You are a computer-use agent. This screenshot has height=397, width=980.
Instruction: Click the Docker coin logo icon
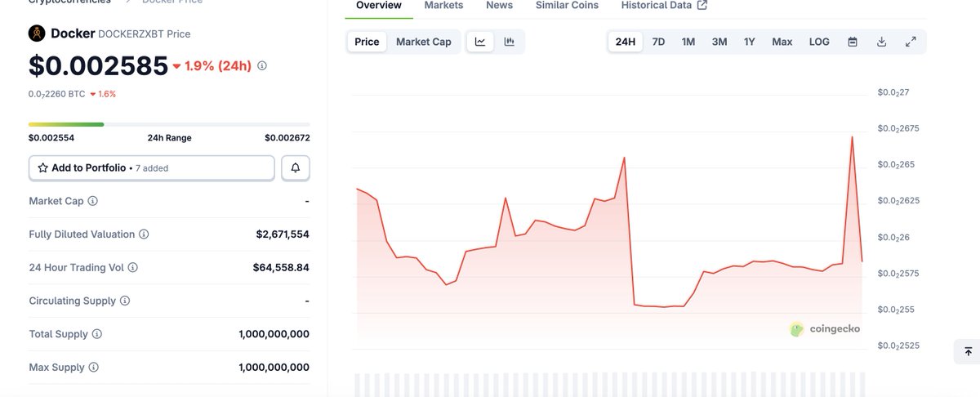coord(37,33)
